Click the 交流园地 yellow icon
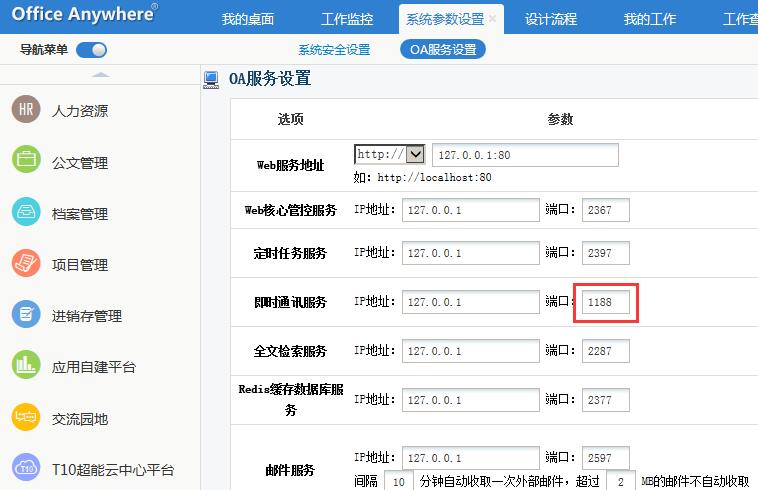The width and height of the screenshot is (758, 490). tap(26, 418)
